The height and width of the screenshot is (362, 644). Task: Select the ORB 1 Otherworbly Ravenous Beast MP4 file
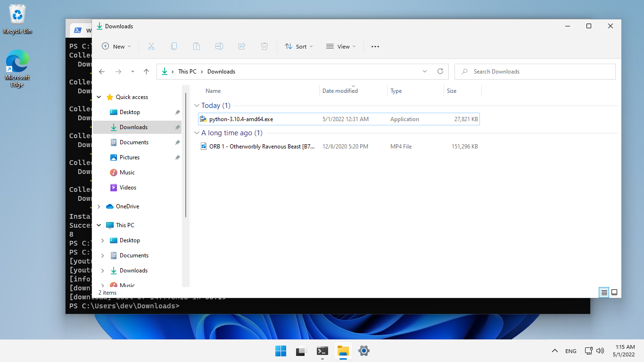pos(339,147)
